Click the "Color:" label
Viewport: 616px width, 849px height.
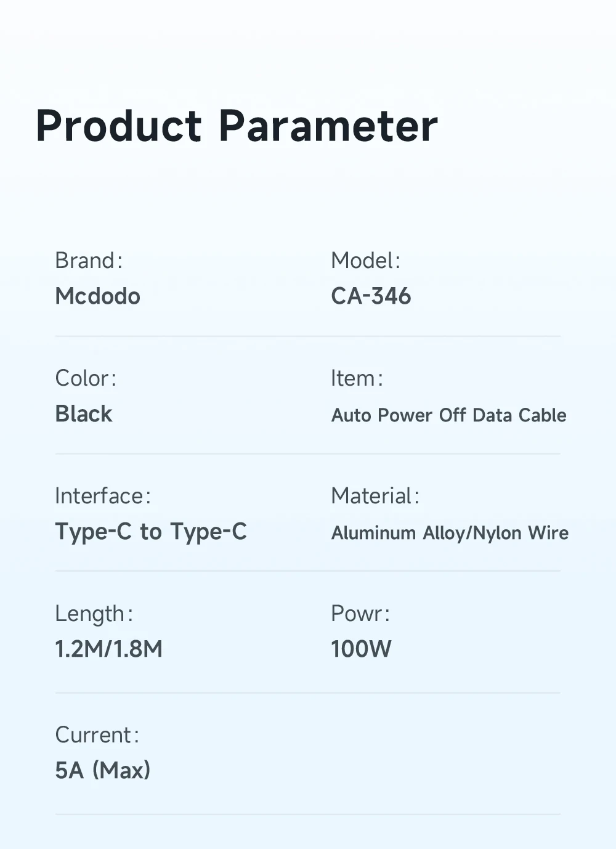pos(86,378)
